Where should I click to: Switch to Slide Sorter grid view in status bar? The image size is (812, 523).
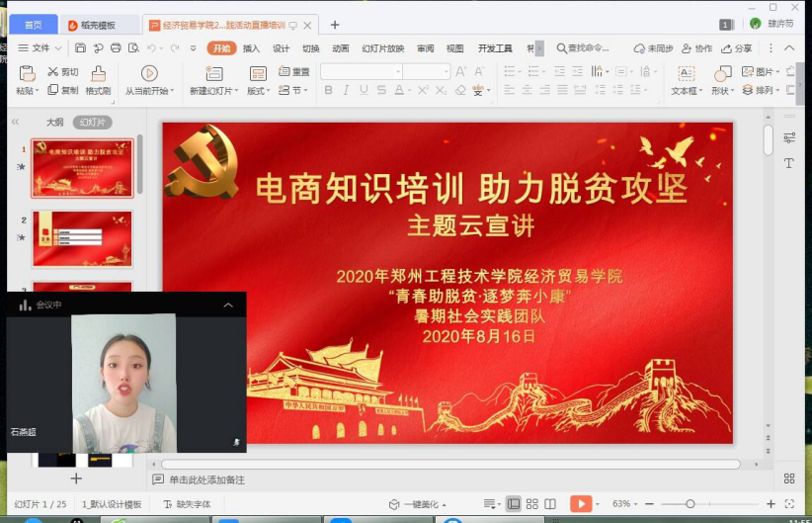pos(531,504)
